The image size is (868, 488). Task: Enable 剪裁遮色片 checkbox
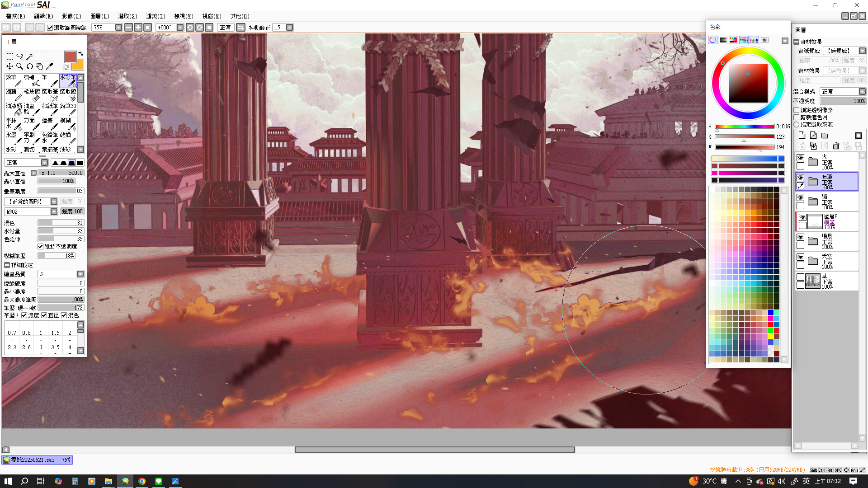(797, 117)
